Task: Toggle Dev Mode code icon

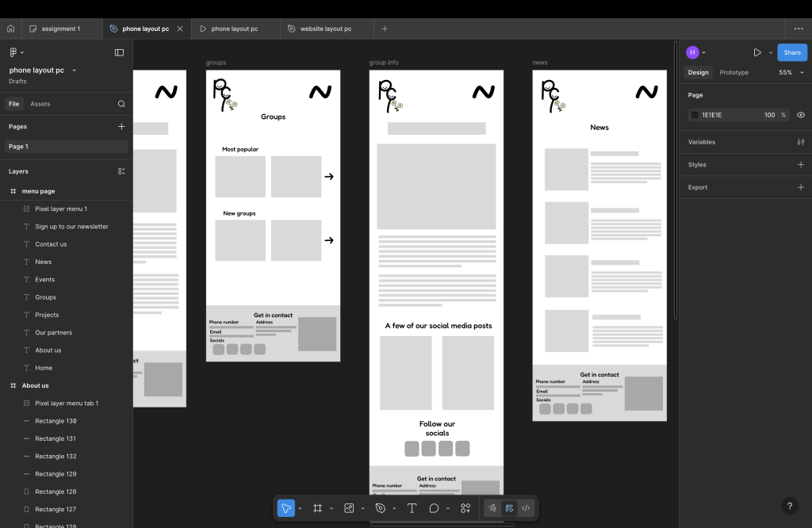Action: point(525,508)
